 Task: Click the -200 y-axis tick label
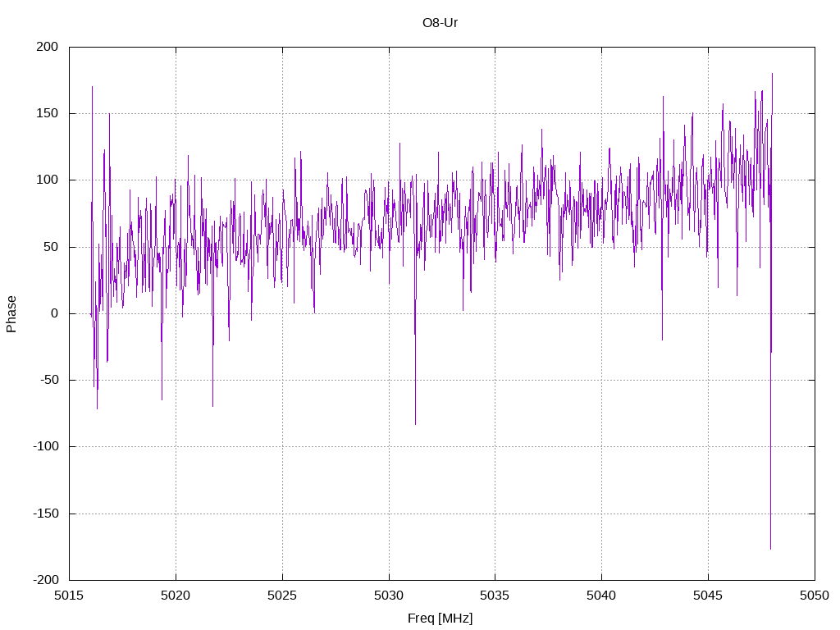(x=46, y=580)
